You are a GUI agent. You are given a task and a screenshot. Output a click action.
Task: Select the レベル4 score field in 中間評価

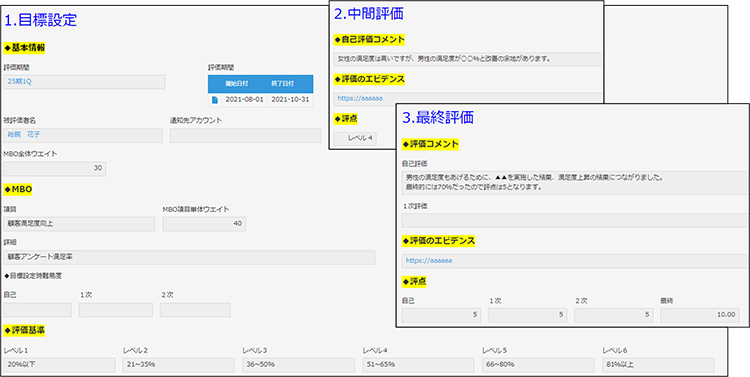[354, 138]
